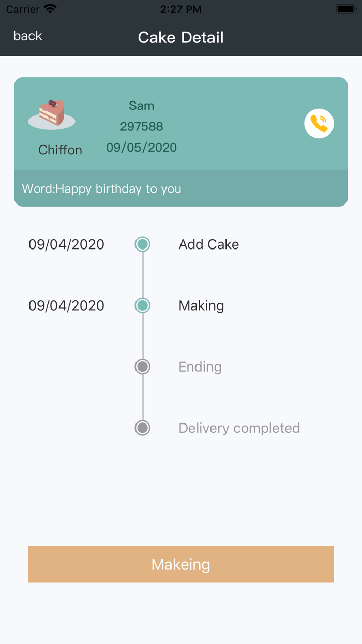
Task: Activate the Ending stage marker
Action: 142,367
